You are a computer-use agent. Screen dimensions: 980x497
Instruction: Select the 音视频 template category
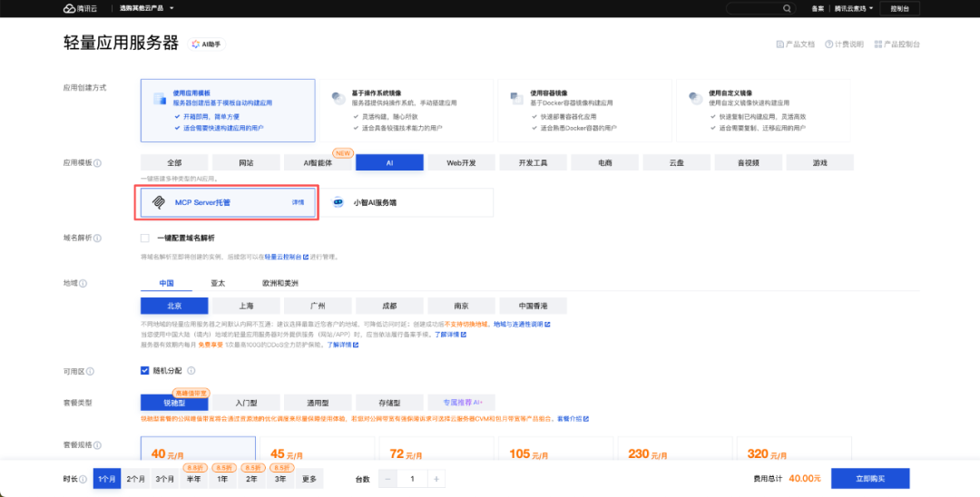748,162
